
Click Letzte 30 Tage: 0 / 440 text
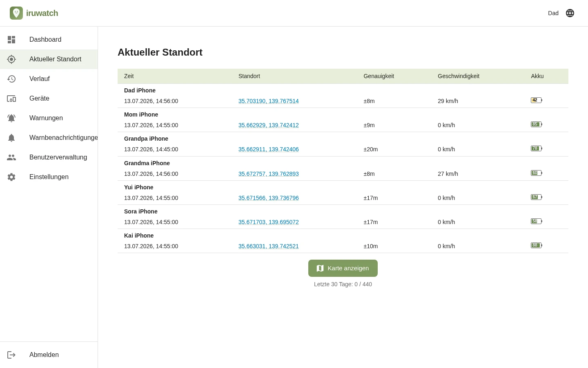(343, 284)
